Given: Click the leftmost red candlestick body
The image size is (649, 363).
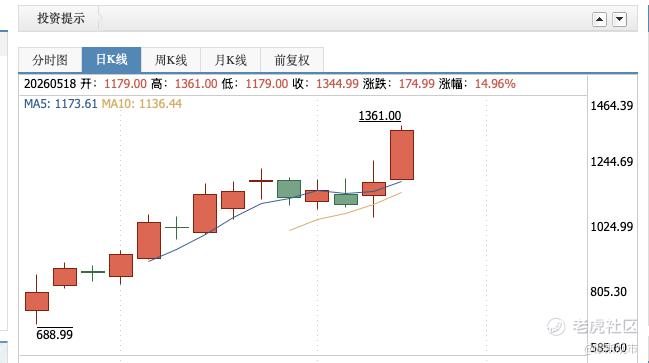Looking at the screenshot, I should pos(37,301).
